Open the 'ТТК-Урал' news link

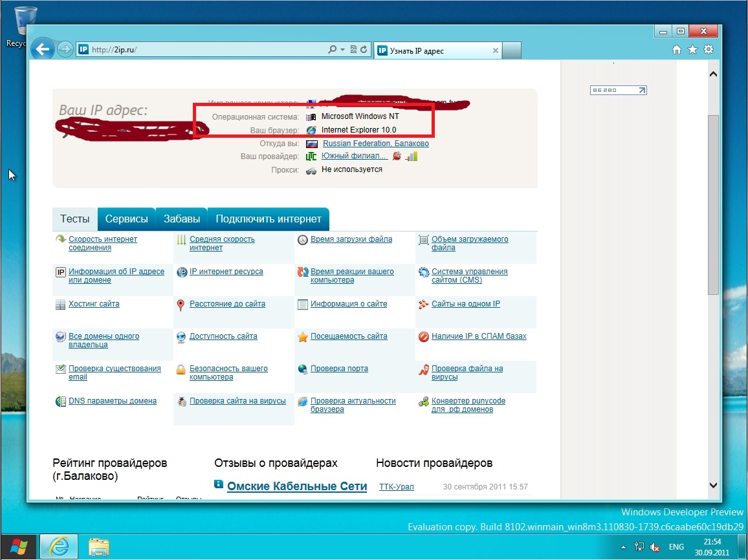[x=397, y=486]
